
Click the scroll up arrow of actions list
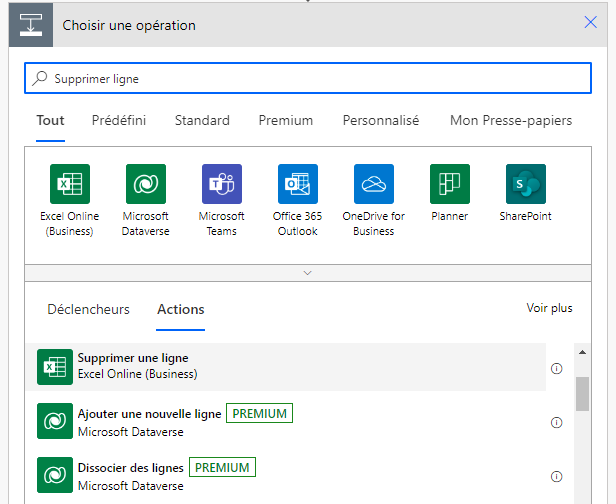tap(582, 352)
